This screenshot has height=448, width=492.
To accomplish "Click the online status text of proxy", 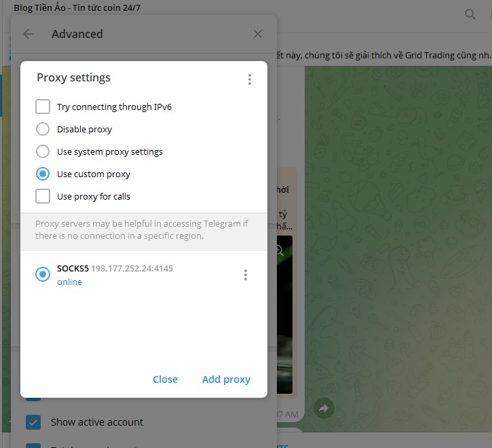I will point(69,282).
